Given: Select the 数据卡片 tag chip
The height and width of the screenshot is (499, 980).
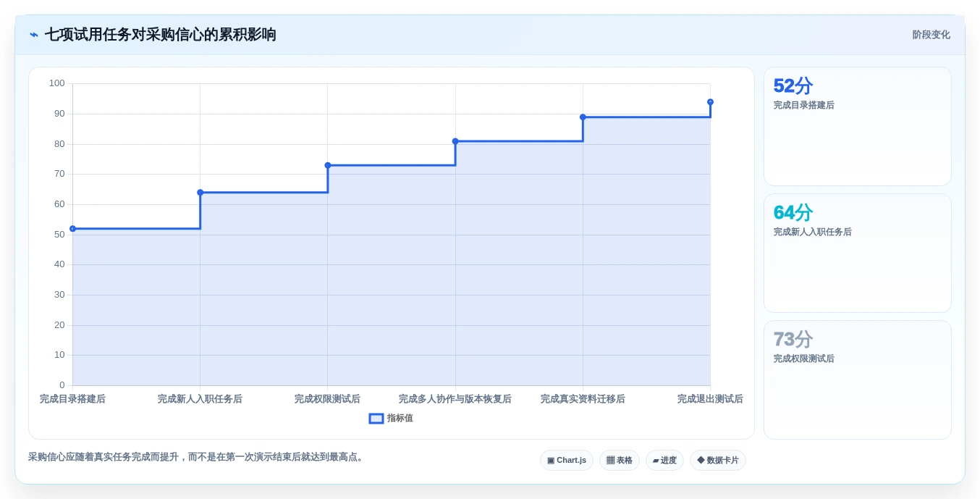Looking at the screenshot, I should (718, 461).
